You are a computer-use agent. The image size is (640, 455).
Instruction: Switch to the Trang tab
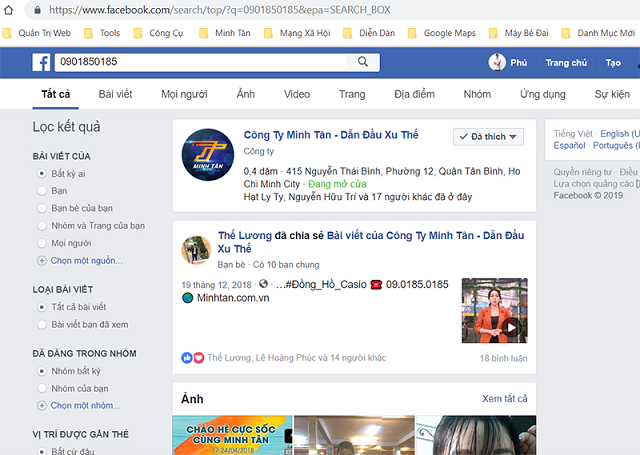[352, 94]
